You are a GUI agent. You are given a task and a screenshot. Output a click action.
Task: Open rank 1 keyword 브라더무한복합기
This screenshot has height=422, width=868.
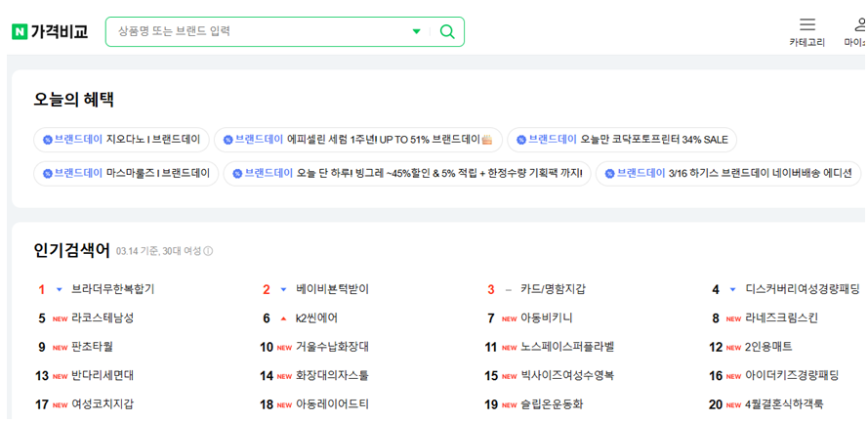pyautogui.click(x=112, y=289)
